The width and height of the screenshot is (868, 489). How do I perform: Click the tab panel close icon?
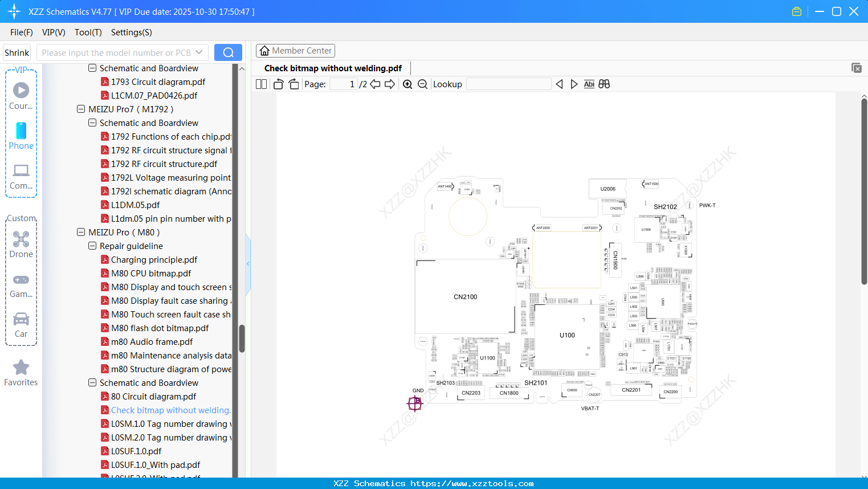tap(857, 68)
